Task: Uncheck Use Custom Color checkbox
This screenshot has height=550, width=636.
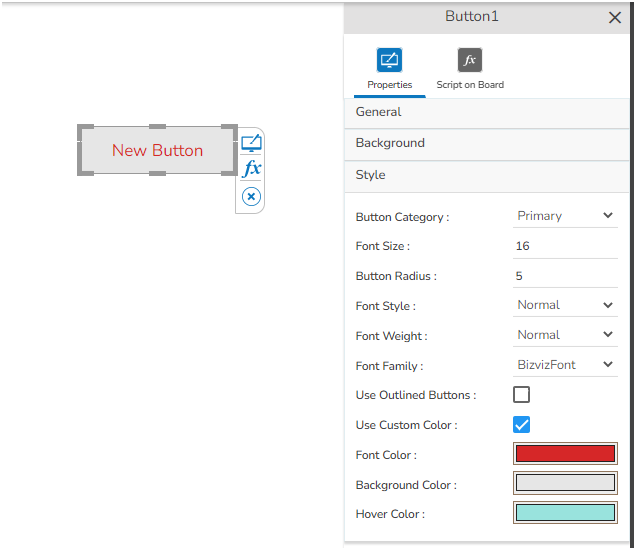Action: tap(521, 425)
